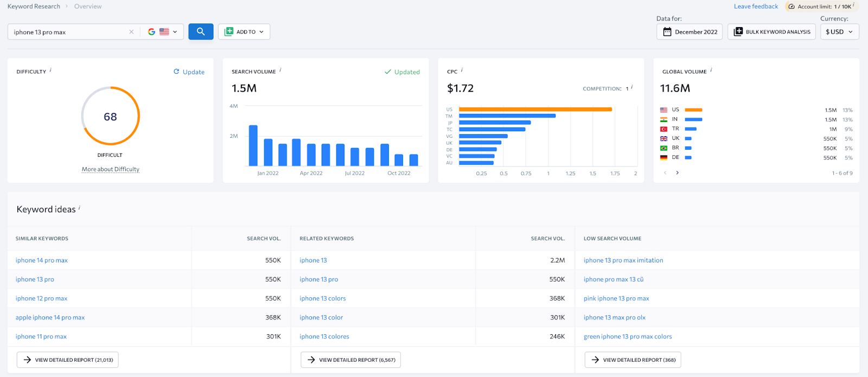Click the blue search magnifier button
This screenshot has height=377, width=868.
click(201, 31)
